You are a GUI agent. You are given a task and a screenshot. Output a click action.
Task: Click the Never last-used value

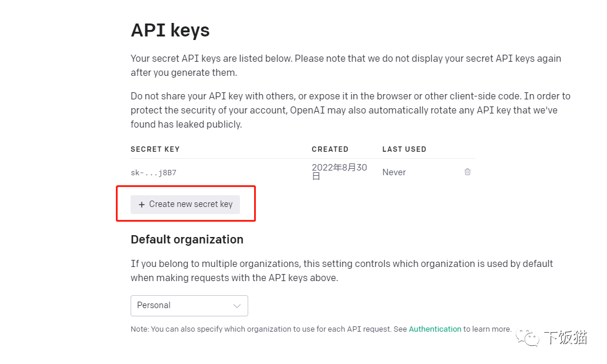tap(394, 172)
